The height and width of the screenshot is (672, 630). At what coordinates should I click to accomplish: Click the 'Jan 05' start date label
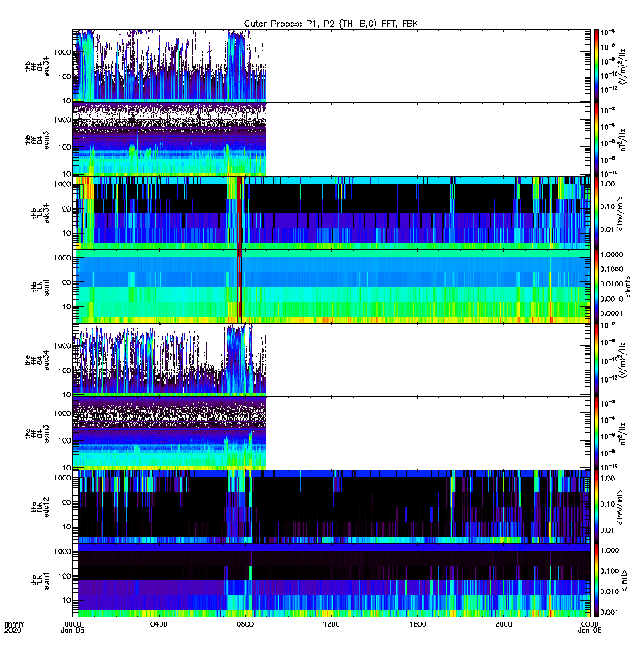pos(72,630)
